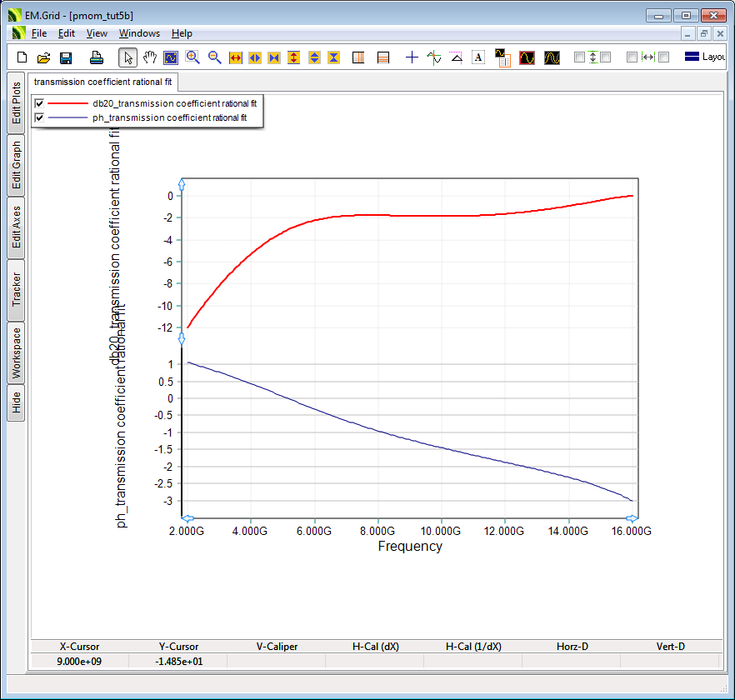Select the hand pan tool
Screen dimensions: 735x700
pyautogui.click(x=149, y=57)
